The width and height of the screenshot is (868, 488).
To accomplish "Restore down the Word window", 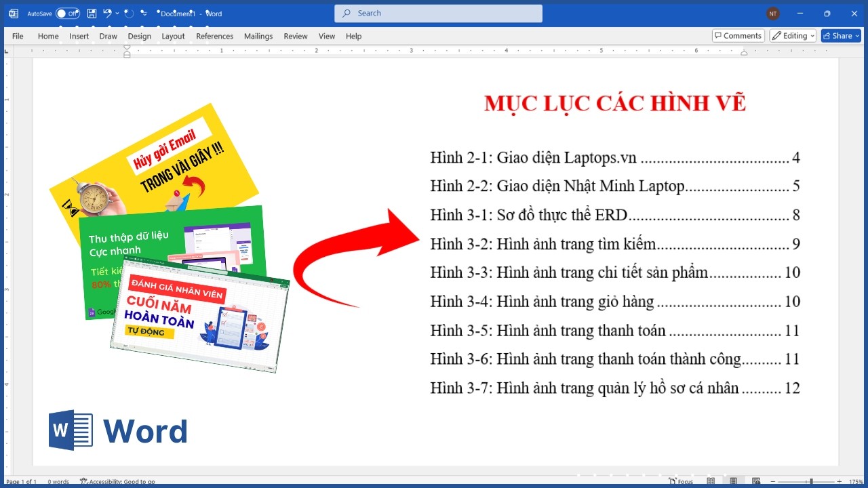I will point(827,14).
